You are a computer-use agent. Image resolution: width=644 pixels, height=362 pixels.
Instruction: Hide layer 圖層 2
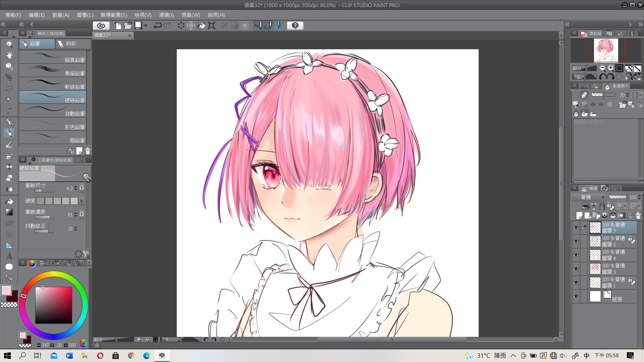576,241
